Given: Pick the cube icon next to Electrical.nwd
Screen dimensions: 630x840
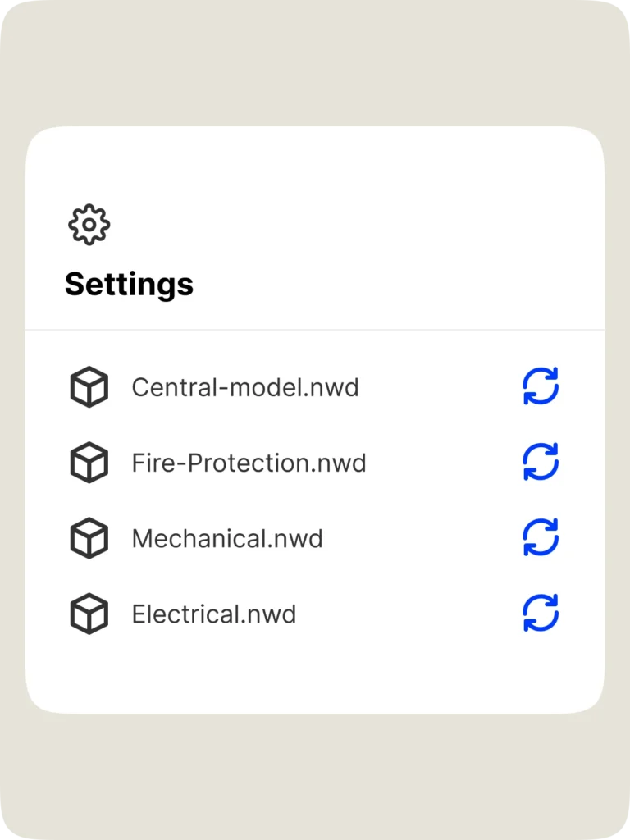Looking at the screenshot, I should pyautogui.click(x=89, y=614).
